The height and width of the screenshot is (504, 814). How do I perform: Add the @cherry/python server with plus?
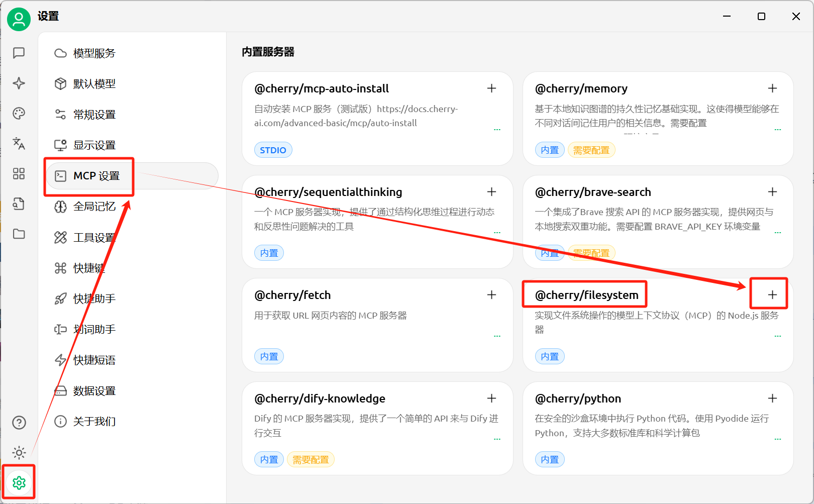click(x=772, y=398)
